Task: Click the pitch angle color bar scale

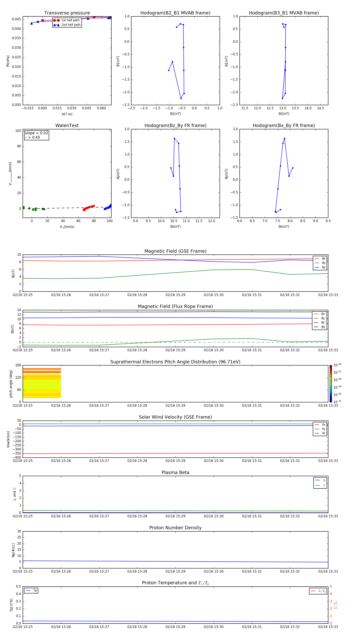Action: pos(331,384)
